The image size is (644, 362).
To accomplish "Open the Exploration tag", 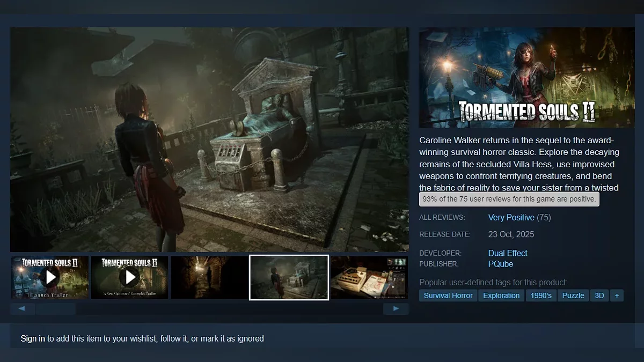I will [x=501, y=295].
